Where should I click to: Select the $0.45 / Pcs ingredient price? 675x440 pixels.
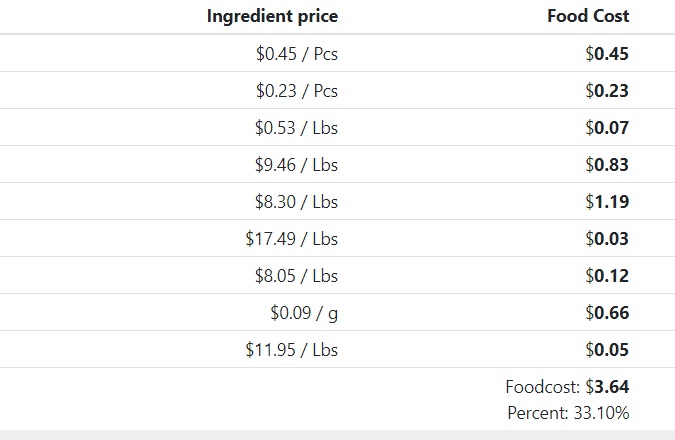tap(297, 54)
